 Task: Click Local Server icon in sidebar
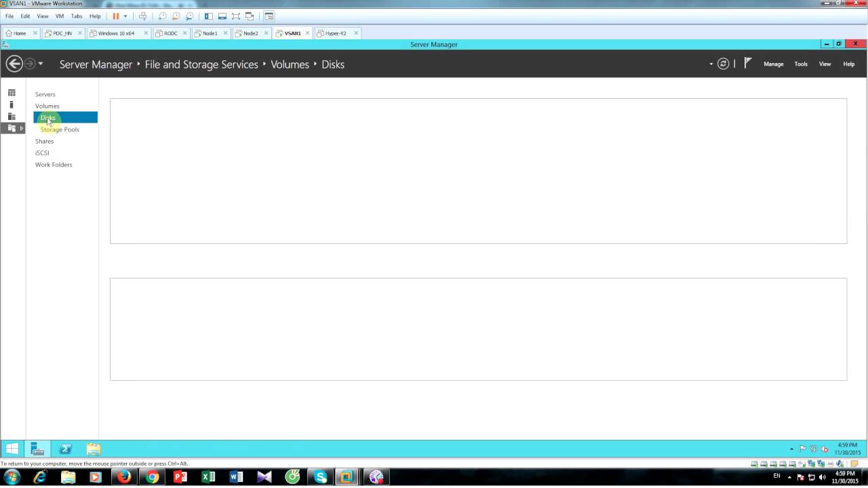[12, 105]
